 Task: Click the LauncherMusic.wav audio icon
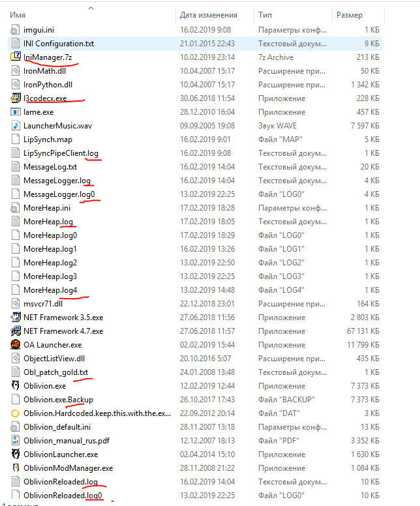[x=16, y=125]
